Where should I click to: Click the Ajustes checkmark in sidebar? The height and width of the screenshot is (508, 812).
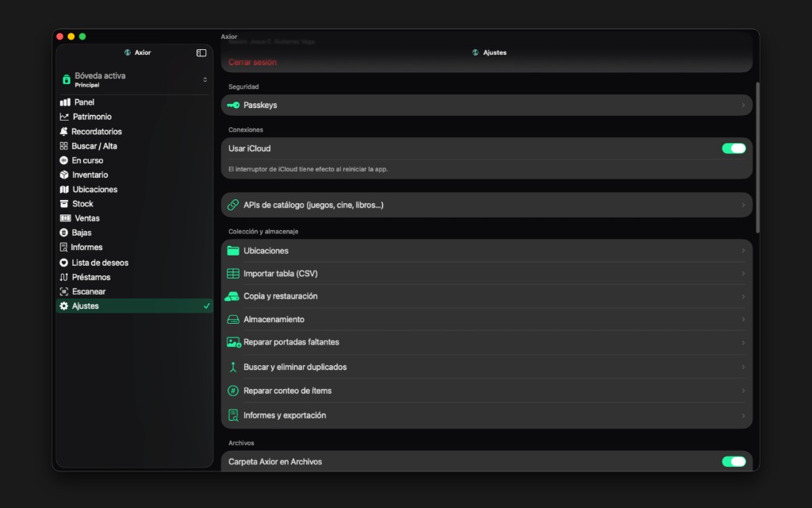coord(207,306)
